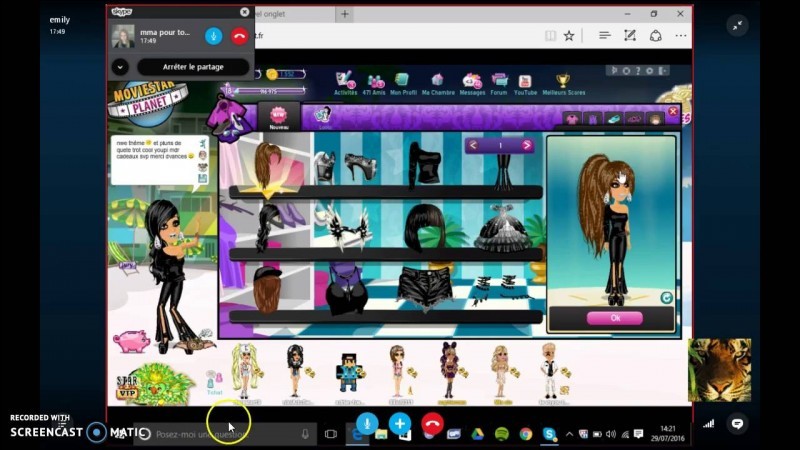This screenshot has height=450, width=800.
Task: Select the black silver ball gown
Action: 503,228
